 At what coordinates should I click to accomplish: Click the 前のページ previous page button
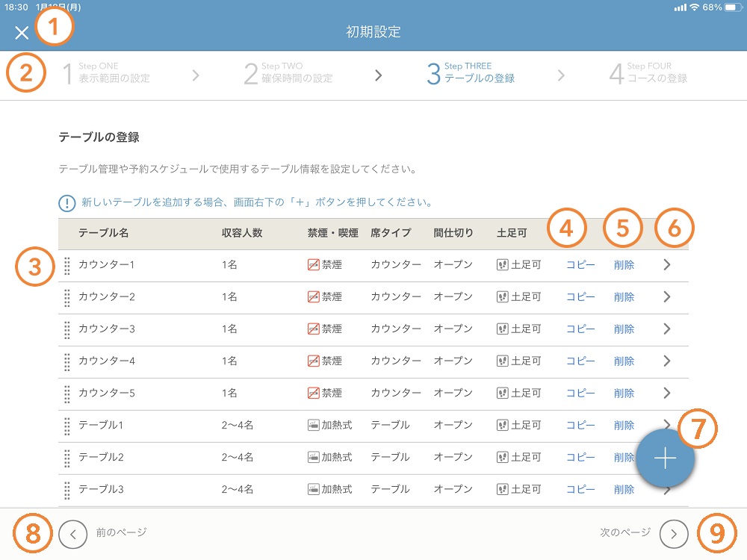[72, 534]
